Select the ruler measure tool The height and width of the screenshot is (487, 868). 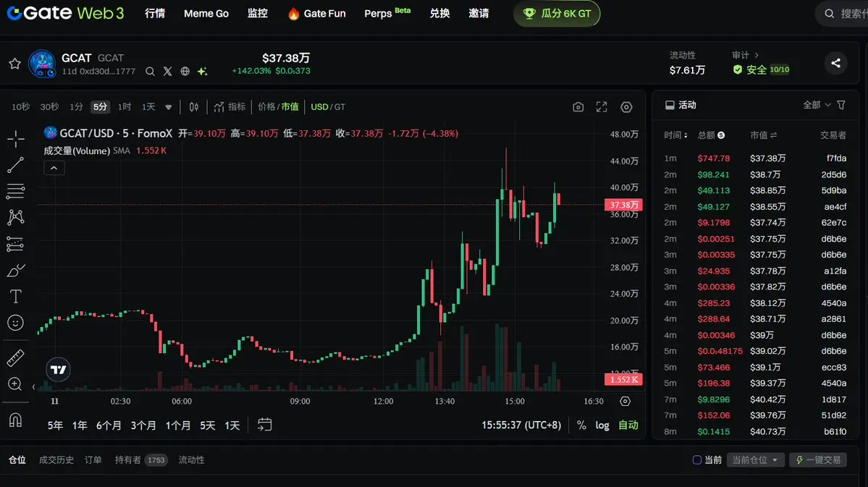click(15, 358)
